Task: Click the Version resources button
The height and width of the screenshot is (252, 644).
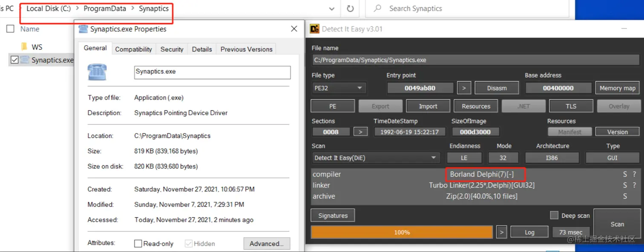Action: (617, 132)
